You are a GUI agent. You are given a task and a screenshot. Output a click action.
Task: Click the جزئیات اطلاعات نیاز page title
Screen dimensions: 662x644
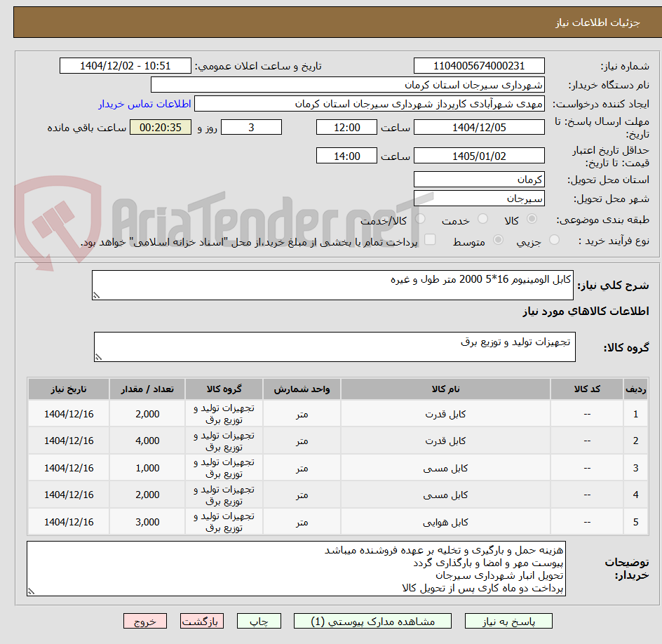pyautogui.click(x=597, y=22)
